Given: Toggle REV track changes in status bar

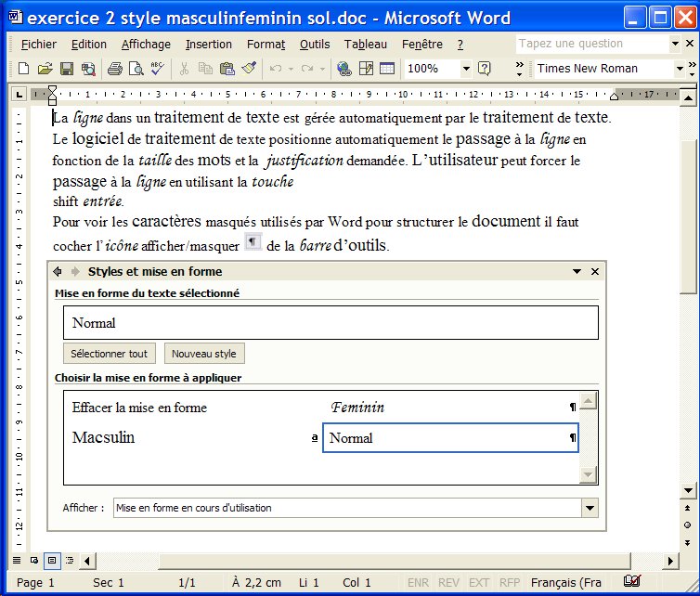Looking at the screenshot, I should (448, 582).
